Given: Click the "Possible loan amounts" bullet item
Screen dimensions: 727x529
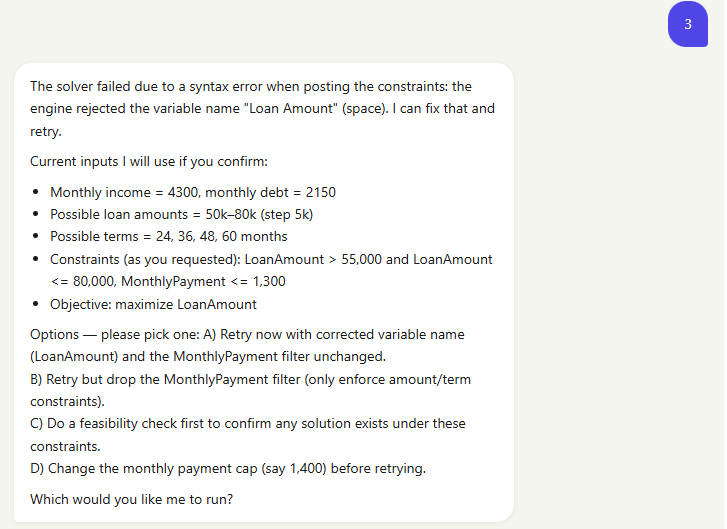Looking at the screenshot, I should 182,214.
